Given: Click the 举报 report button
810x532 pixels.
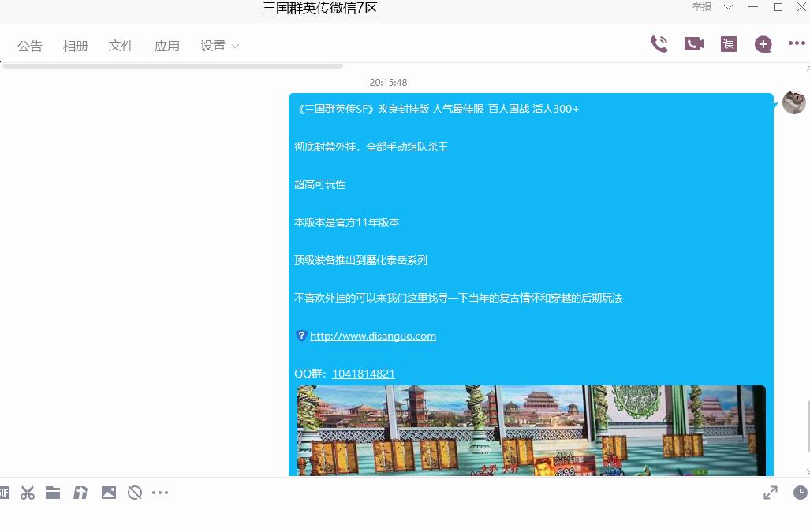Looking at the screenshot, I should point(701,7).
